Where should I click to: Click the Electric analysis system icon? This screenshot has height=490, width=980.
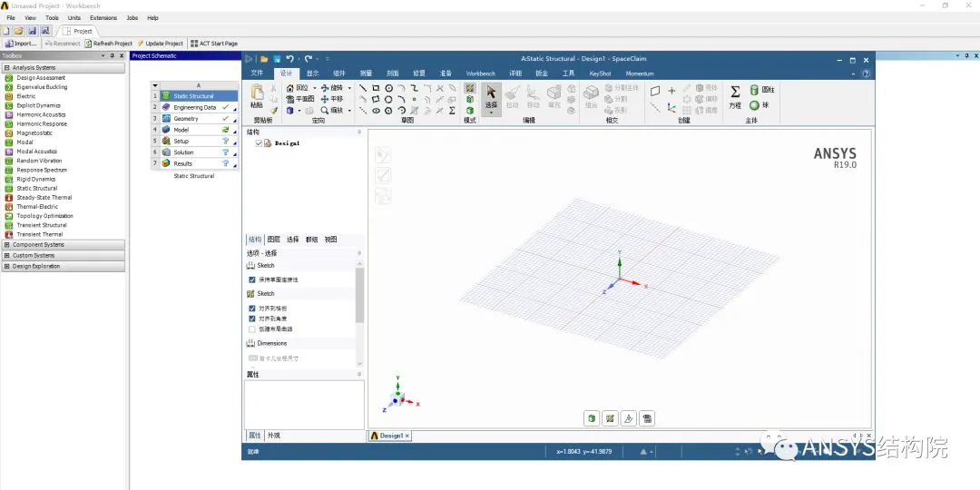point(9,96)
